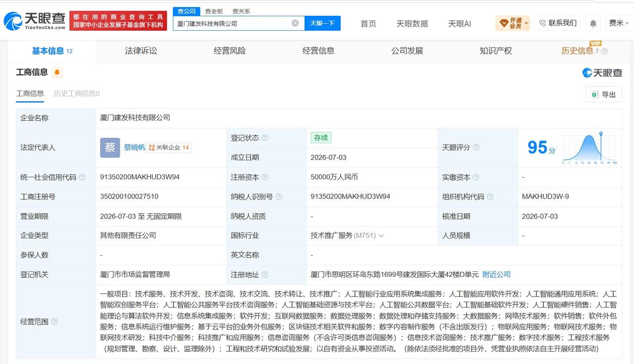634x364 pixels.
Task: Open the help icon next to 纳税人识别号
Action: (x=279, y=197)
